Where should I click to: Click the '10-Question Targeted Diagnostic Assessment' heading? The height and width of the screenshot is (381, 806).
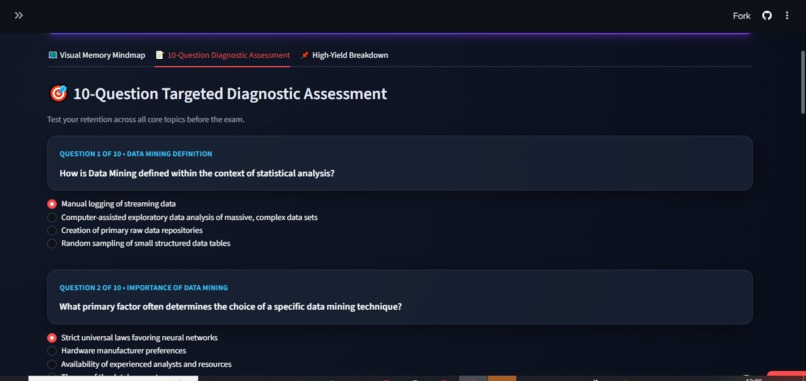click(x=230, y=94)
